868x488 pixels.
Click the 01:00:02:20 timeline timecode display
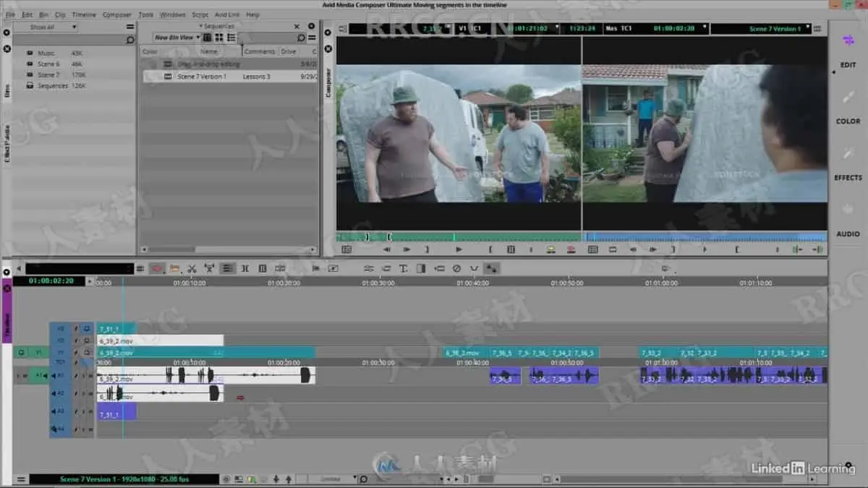(51, 281)
